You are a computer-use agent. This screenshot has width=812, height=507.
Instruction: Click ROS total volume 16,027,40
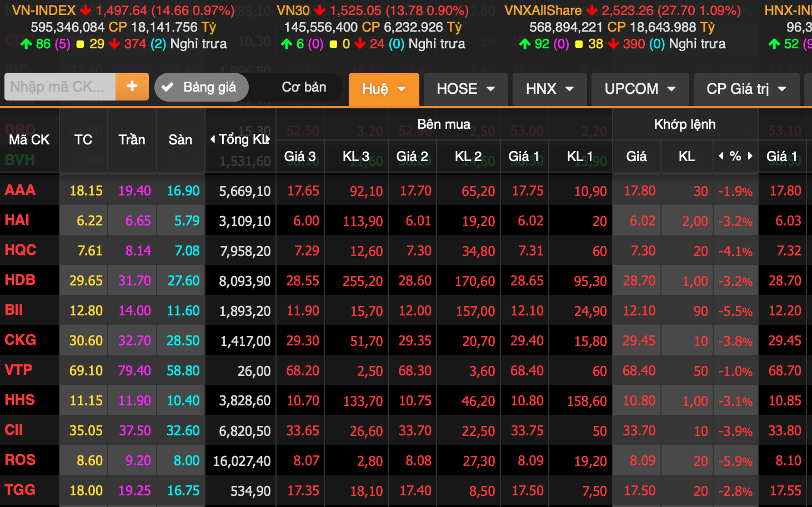tap(242, 461)
